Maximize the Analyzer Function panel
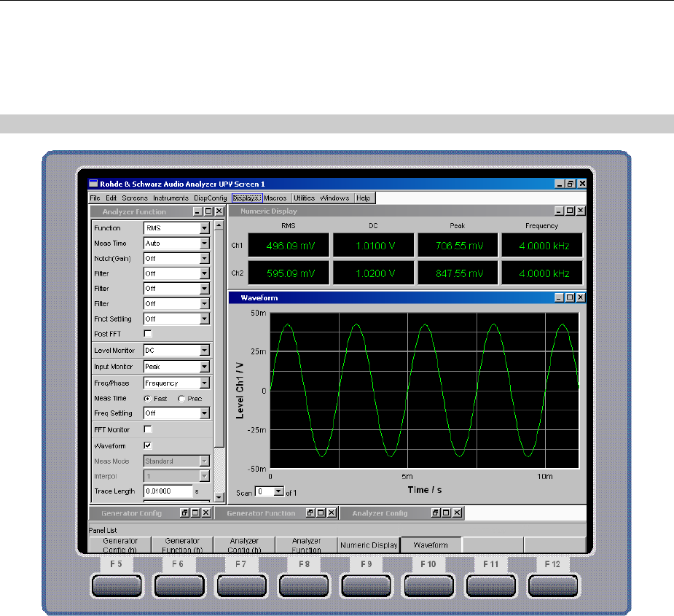 pyautogui.click(x=208, y=211)
